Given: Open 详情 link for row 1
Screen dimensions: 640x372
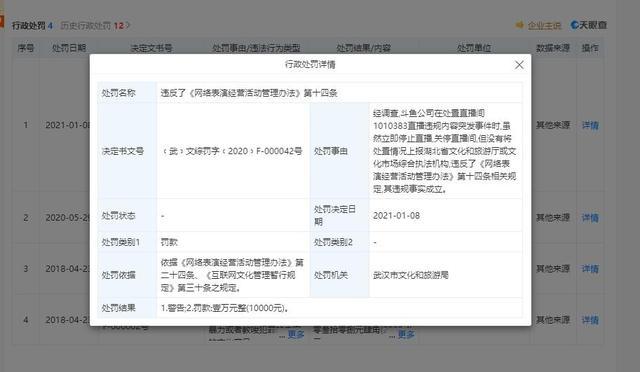Looking at the screenshot, I should coord(590,125).
